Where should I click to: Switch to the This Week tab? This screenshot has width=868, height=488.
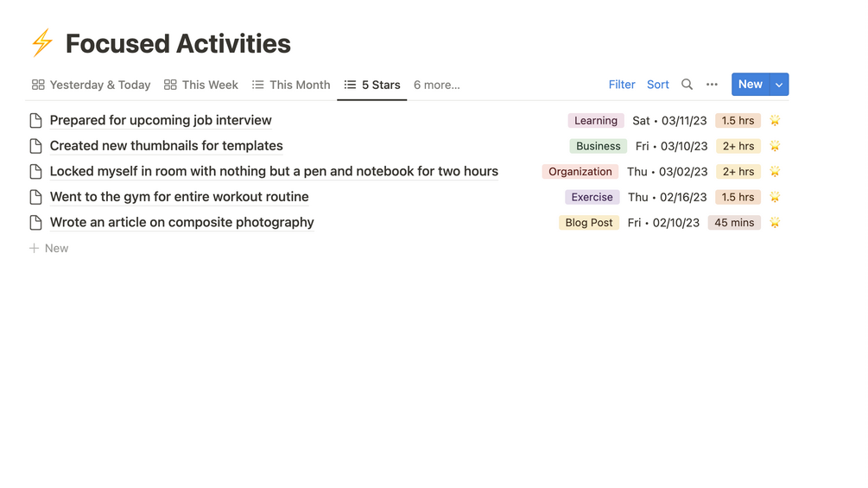pyautogui.click(x=201, y=85)
